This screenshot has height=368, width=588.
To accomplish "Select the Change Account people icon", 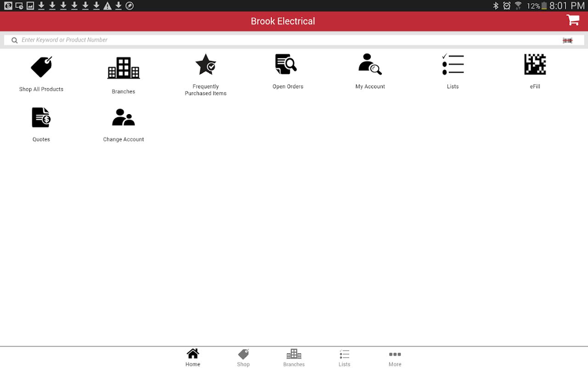I will [124, 117].
